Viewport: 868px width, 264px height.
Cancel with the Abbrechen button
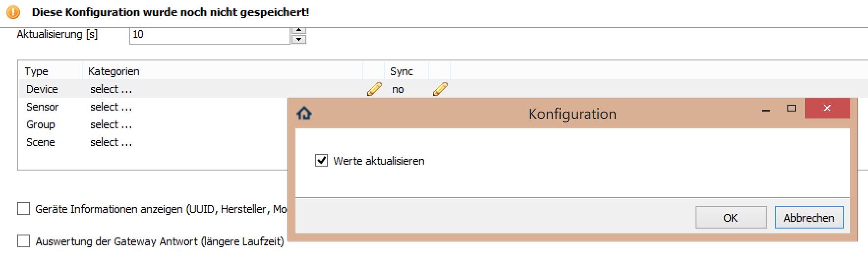(x=809, y=217)
